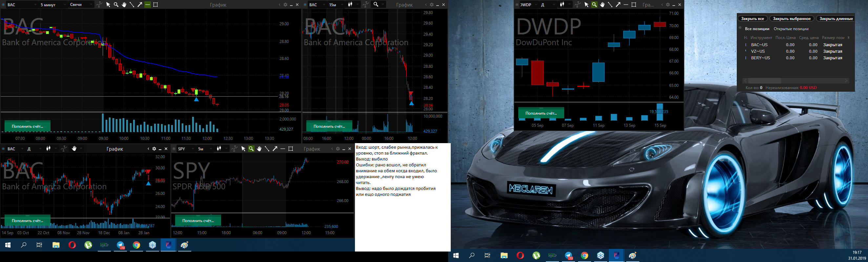Click 'Пополнить счёт' in BAC 15м chart

pos(329,126)
